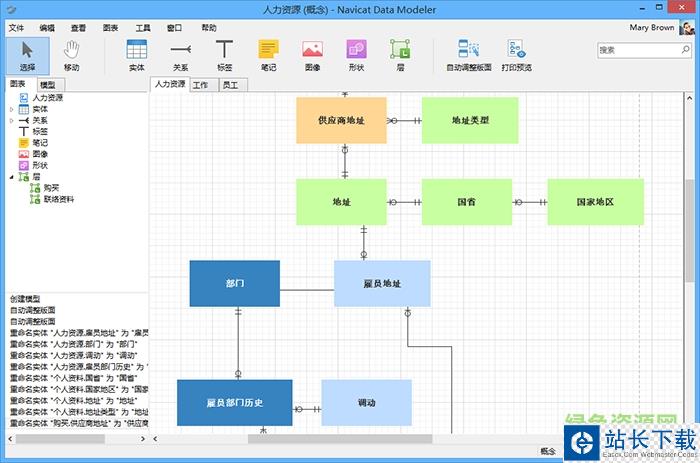Select relation line between 部门 and 雇员地址
Viewport: 700px width, 463px height.
[x=307, y=290]
